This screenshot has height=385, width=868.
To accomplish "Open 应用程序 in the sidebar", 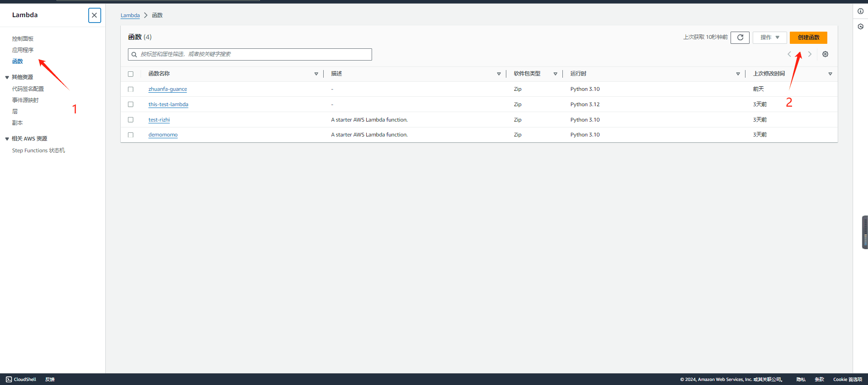I will pyautogui.click(x=23, y=50).
